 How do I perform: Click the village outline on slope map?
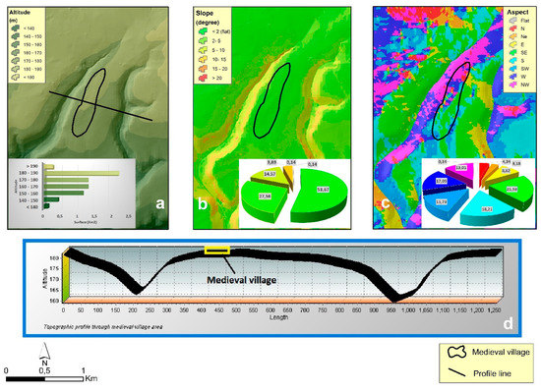point(271,100)
